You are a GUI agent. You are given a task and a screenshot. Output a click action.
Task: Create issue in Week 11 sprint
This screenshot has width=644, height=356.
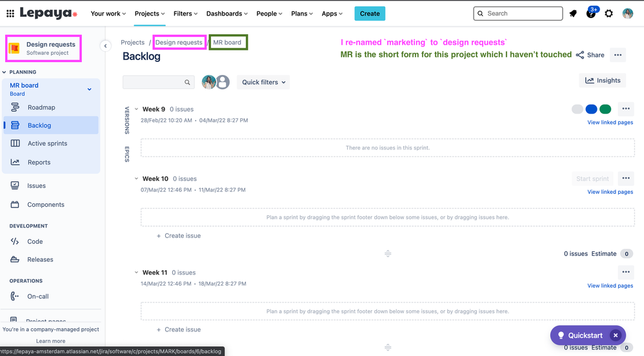(x=179, y=330)
